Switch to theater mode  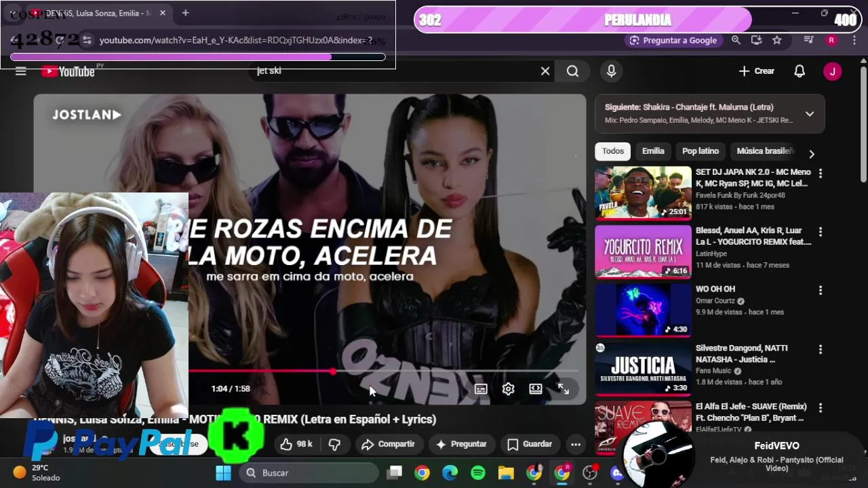(x=536, y=389)
